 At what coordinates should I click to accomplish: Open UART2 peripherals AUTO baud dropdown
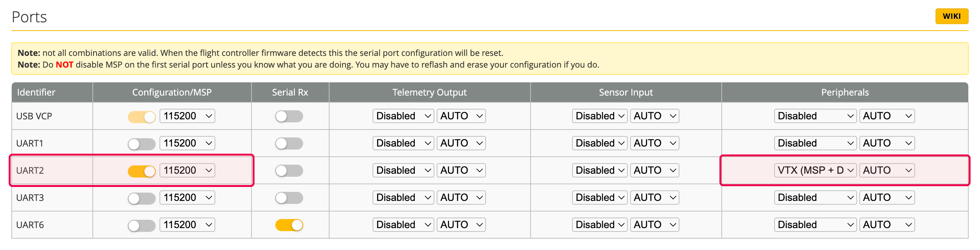pyautogui.click(x=887, y=170)
